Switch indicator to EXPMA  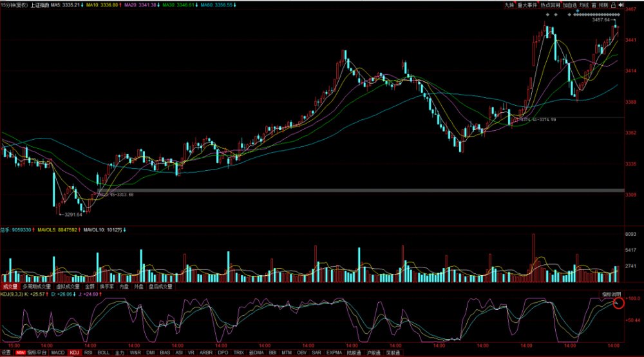334,352
